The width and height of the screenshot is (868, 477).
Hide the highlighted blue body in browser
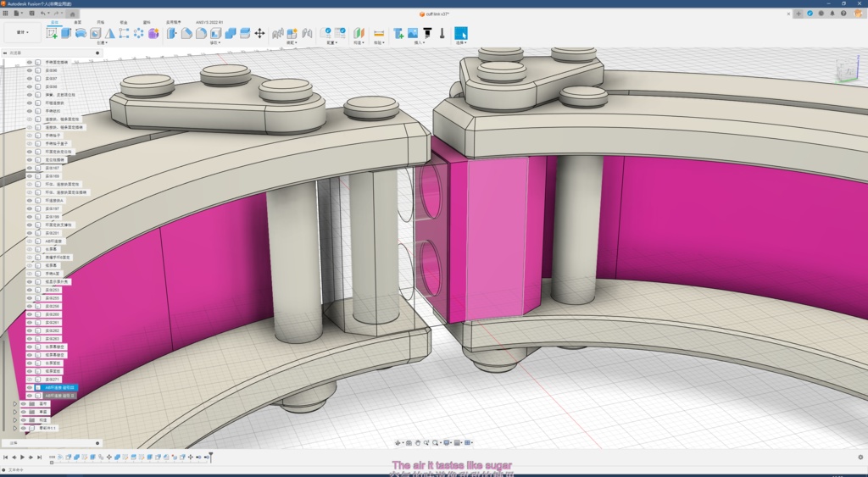29,387
